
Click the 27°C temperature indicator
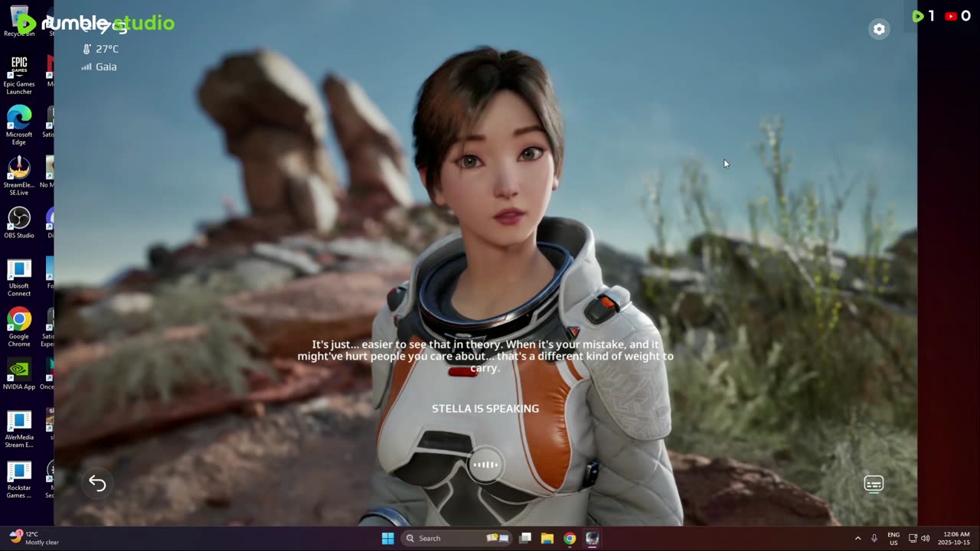pyautogui.click(x=100, y=49)
